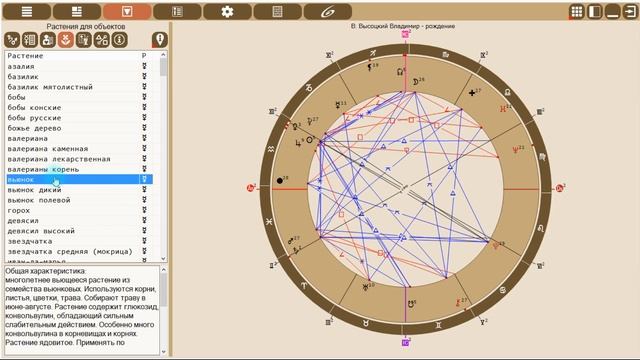Click chart title 'В. Высоцкий Владимир - рождение'
This screenshot has width=640, height=360.
click(403, 26)
